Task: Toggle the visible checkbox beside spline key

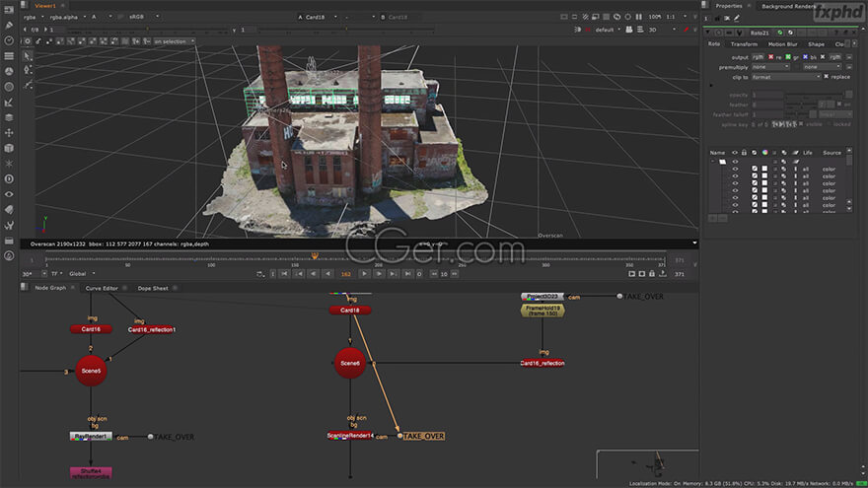Action: click(x=801, y=124)
